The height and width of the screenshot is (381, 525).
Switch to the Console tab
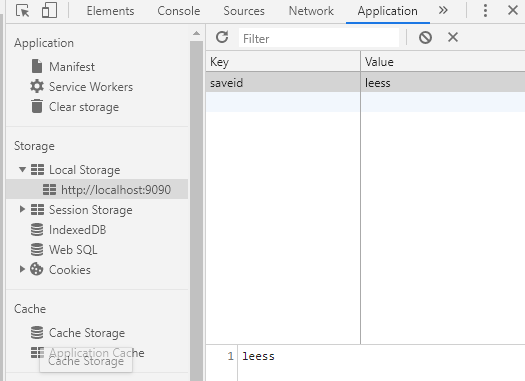pos(178,11)
